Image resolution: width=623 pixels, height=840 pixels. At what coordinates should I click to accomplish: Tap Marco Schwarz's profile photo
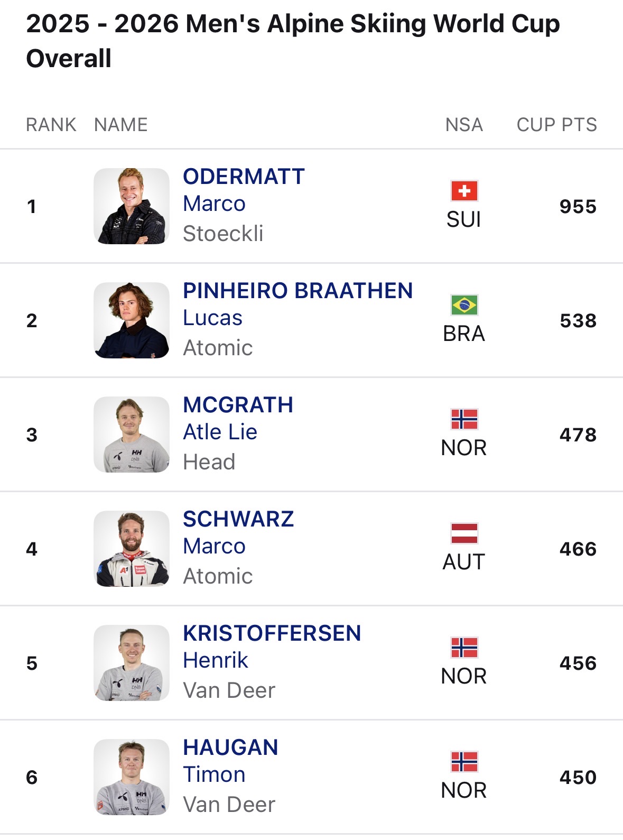click(132, 549)
